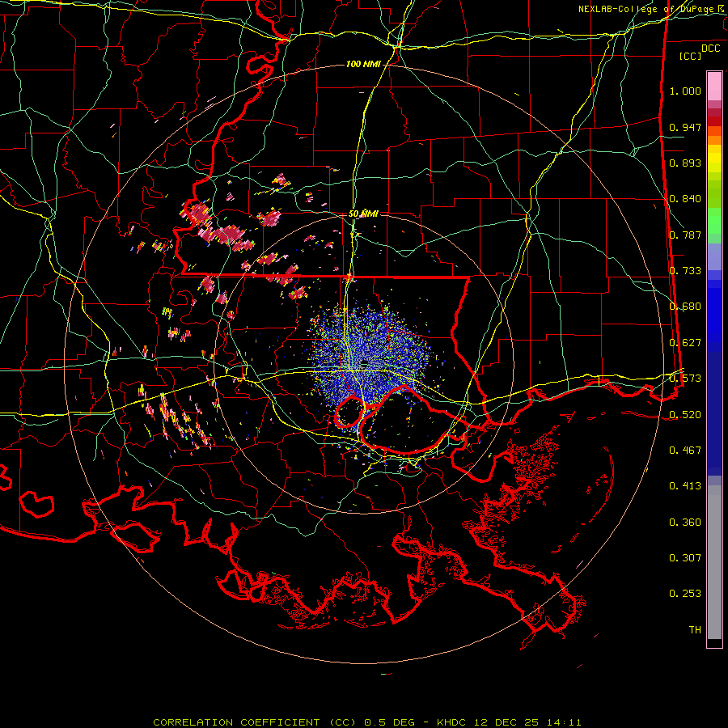The image size is (728, 728).
Task: Click the 100 NMI range ring label
Action: pos(363,64)
